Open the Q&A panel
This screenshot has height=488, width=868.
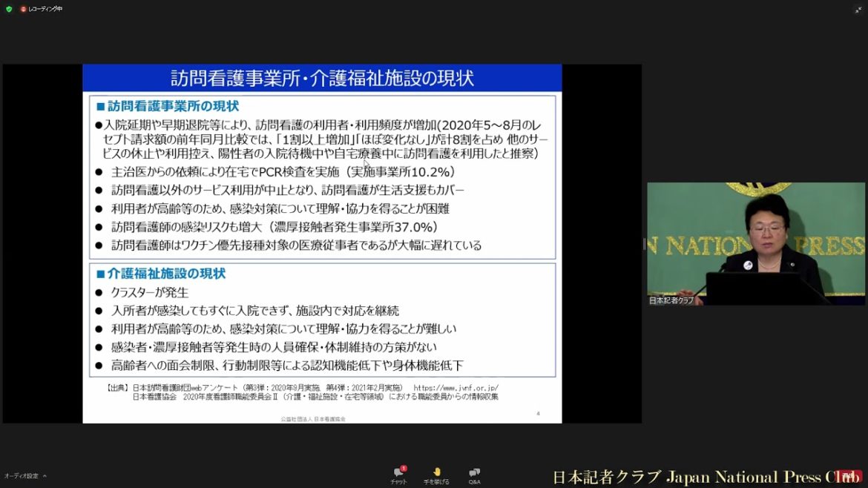coord(474,475)
